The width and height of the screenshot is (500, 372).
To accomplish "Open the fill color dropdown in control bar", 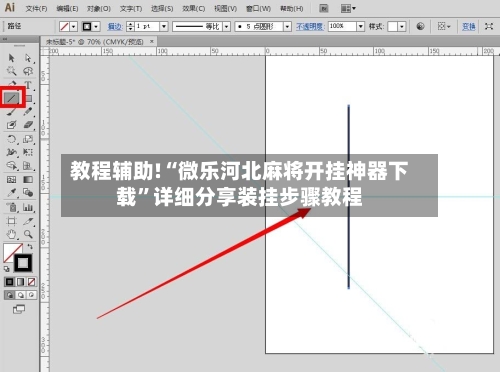I will click(x=74, y=26).
